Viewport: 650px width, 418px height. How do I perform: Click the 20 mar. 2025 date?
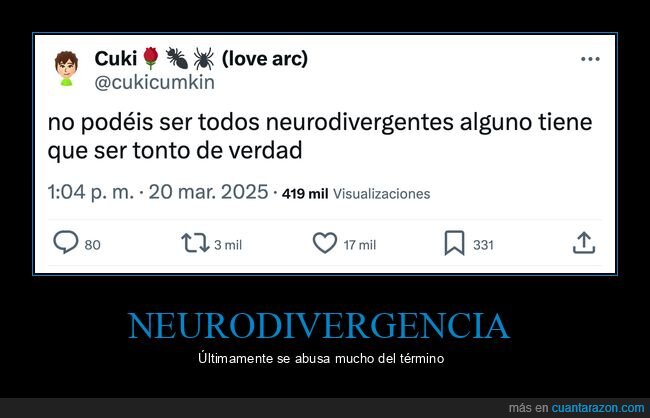coord(208,192)
